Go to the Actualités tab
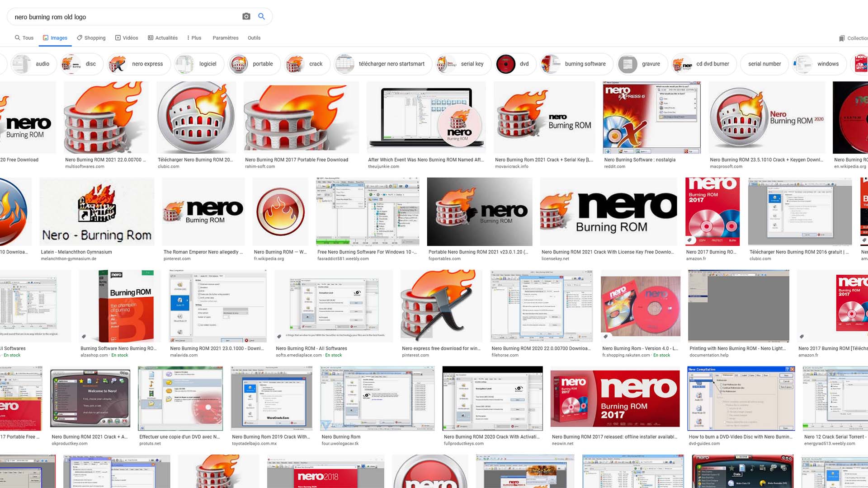868x488 pixels. [163, 38]
